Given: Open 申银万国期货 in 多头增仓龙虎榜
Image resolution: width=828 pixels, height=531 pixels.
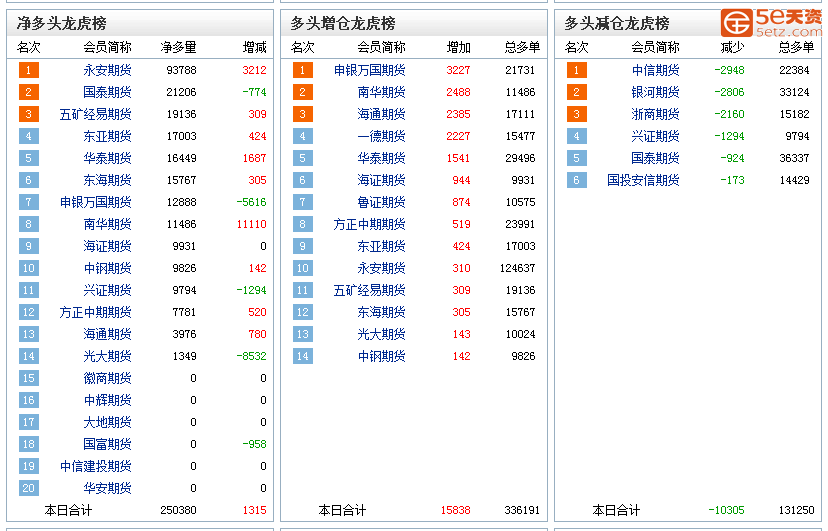Looking at the screenshot, I should coord(370,70).
